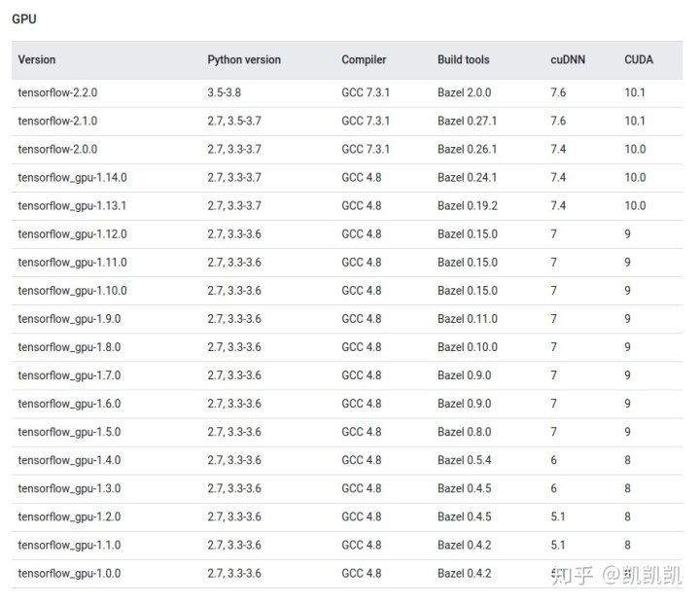
Task: Select the tensorflow_gpu-1.4.0 cell
Action: click(x=69, y=460)
